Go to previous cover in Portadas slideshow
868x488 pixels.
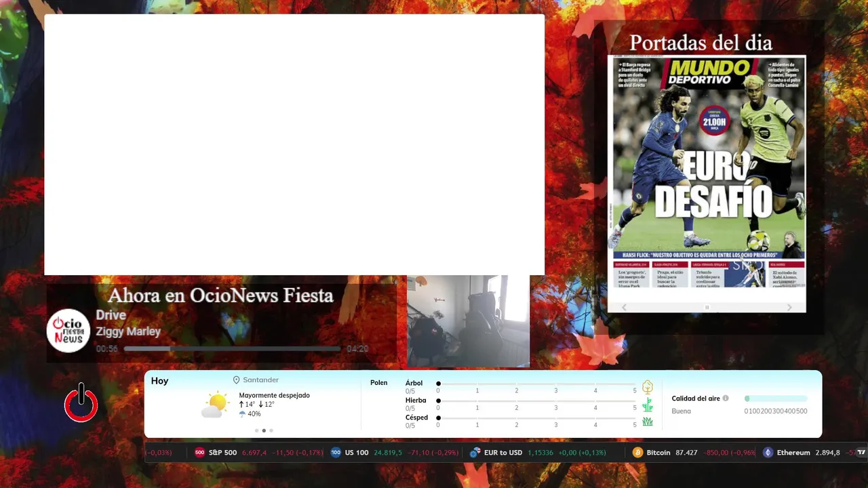point(625,307)
